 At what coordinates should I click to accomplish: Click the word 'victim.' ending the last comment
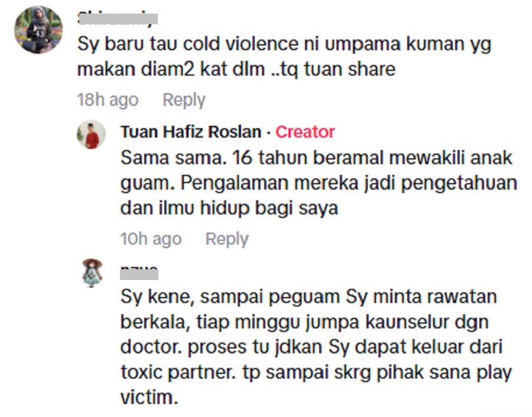pos(150,398)
